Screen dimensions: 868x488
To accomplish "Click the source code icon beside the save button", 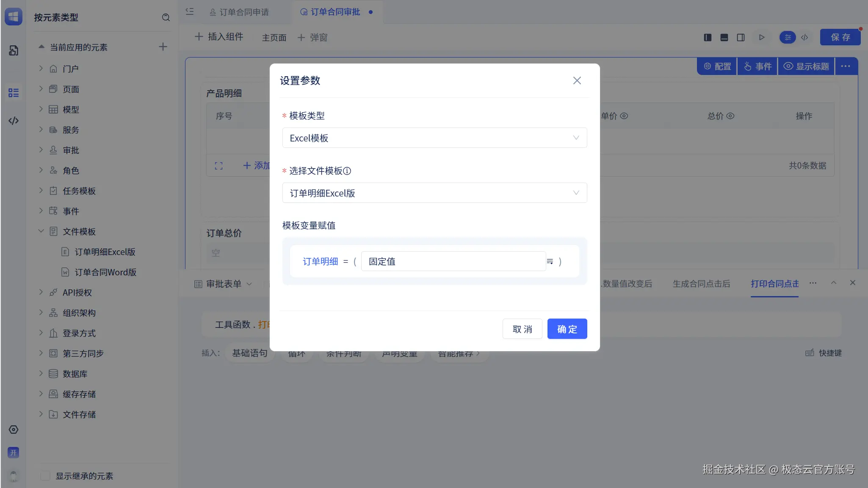I will pyautogui.click(x=804, y=37).
